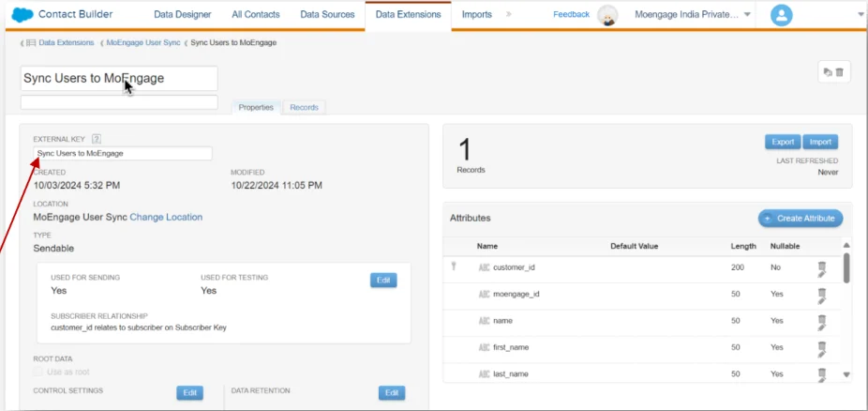
Task: Click the ABC type icon for first_name
Action: 484,347
